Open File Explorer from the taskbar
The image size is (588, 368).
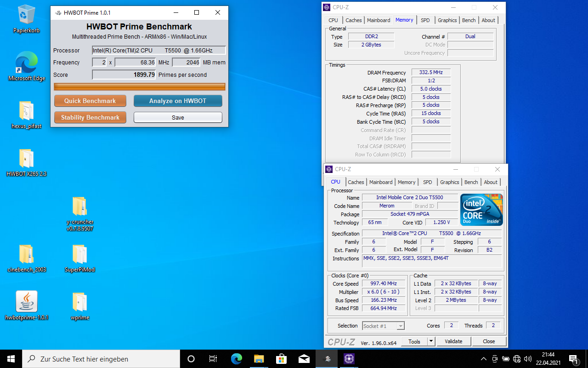[259, 359]
